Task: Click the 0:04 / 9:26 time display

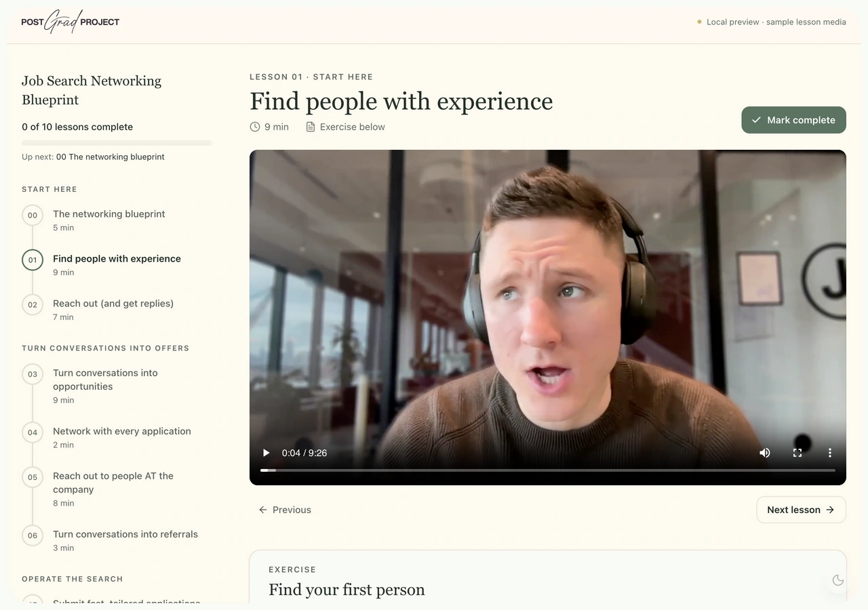Action: tap(304, 453)
